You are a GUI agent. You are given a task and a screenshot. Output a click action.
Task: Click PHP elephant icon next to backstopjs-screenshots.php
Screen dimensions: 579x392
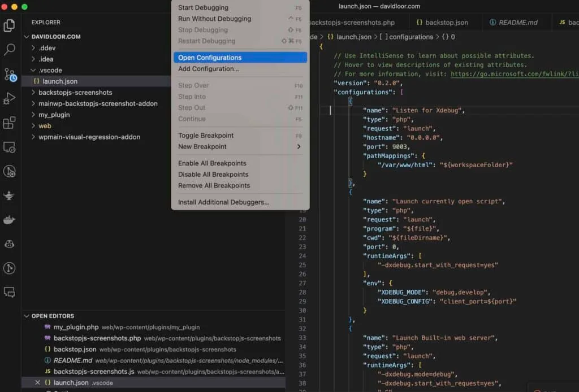click(x=47, y=338)
